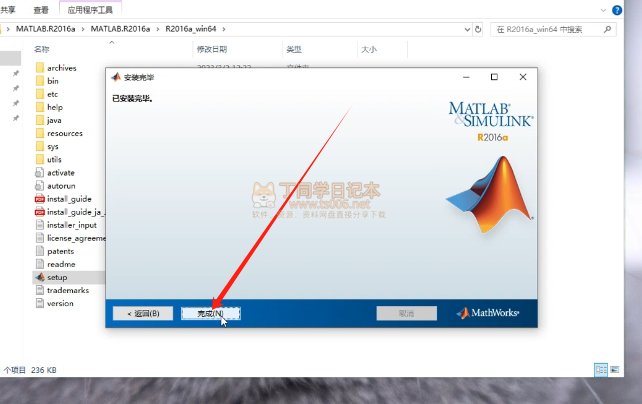The width and height of the screenshot is (642, 404).
Task: Navigate to first MATLAB.R2016a breadcrumb
Action: coord(45,29)
